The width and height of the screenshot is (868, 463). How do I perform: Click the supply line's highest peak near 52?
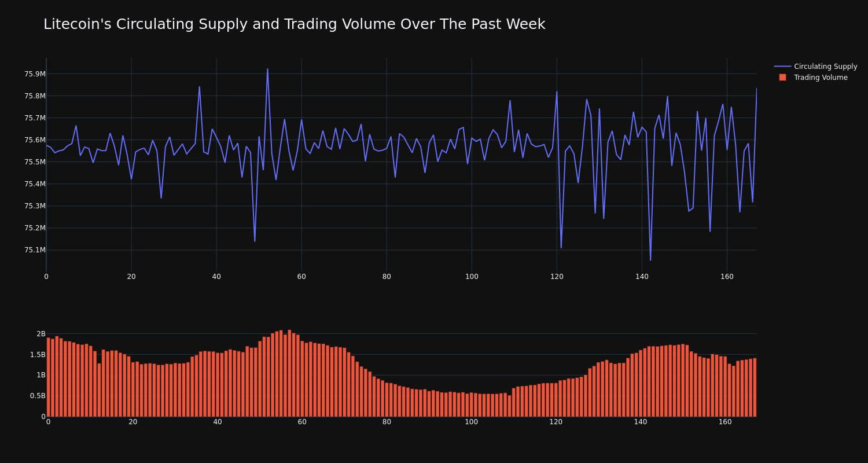[267, 69]
